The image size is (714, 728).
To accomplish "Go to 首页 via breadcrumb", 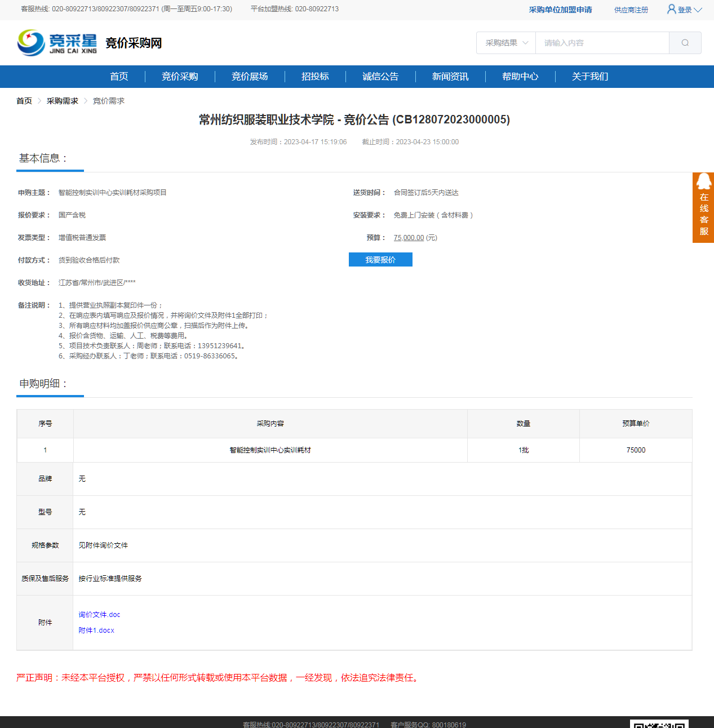I will point(24,101).
